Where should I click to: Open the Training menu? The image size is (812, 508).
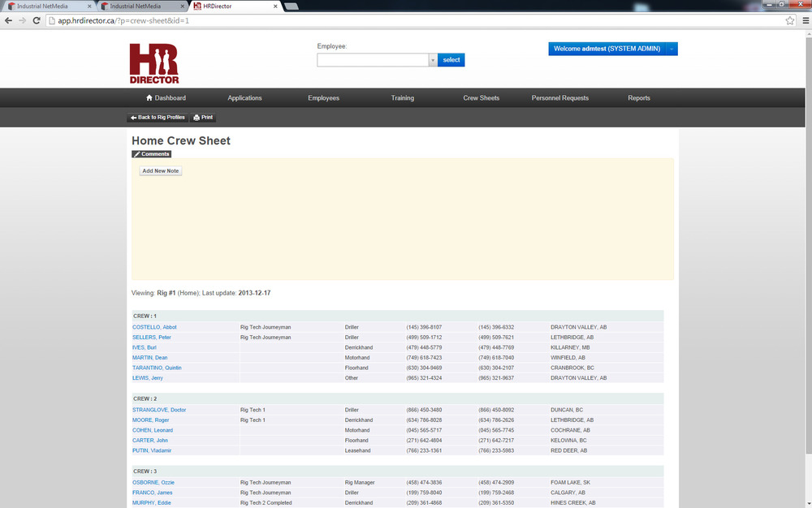coord(403,97)
